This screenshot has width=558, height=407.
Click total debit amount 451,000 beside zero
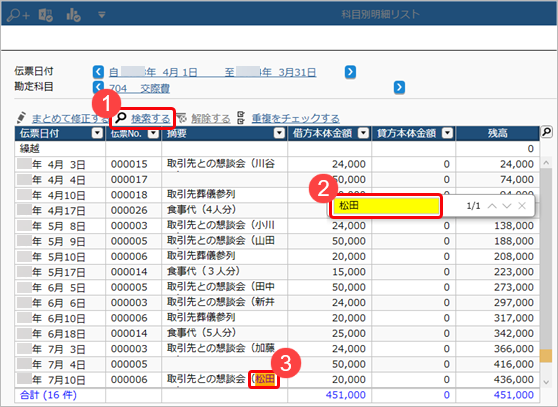pos(346,395)
